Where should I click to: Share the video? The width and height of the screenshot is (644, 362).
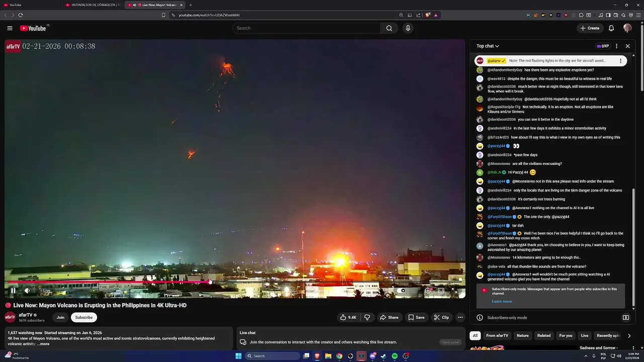389,317
